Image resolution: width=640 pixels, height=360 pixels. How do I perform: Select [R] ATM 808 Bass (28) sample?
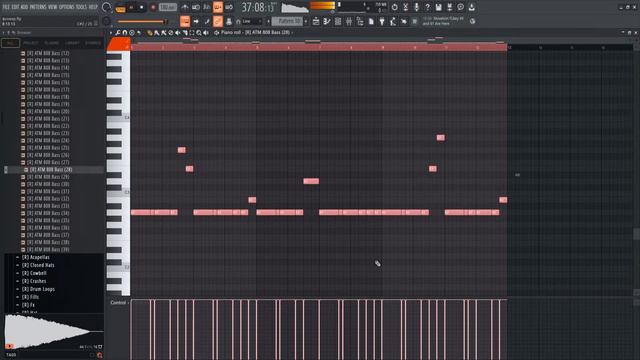[51, 169]
